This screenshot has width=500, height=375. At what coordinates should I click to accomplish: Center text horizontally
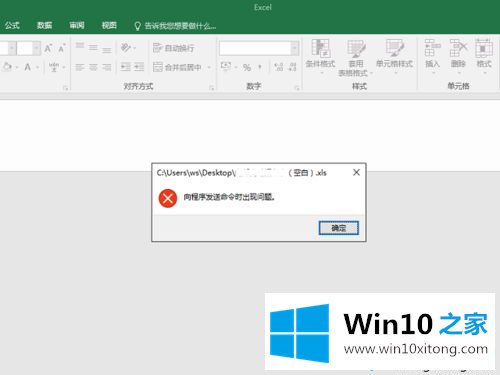93,67
